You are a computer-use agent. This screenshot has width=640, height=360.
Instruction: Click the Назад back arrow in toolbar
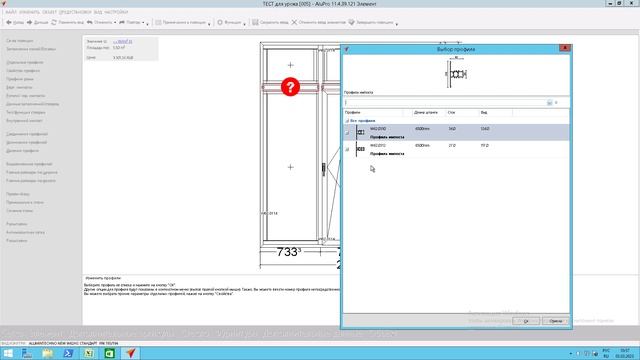9,22
